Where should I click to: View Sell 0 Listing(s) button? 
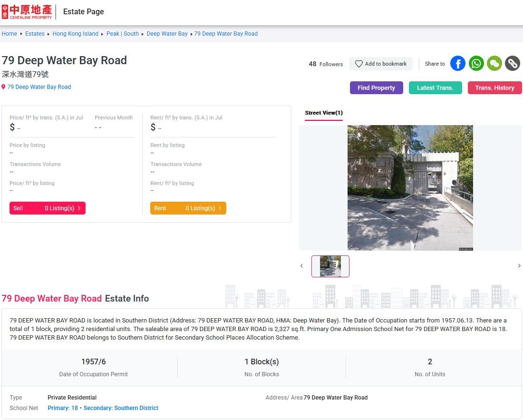click(x=48, y=208)
